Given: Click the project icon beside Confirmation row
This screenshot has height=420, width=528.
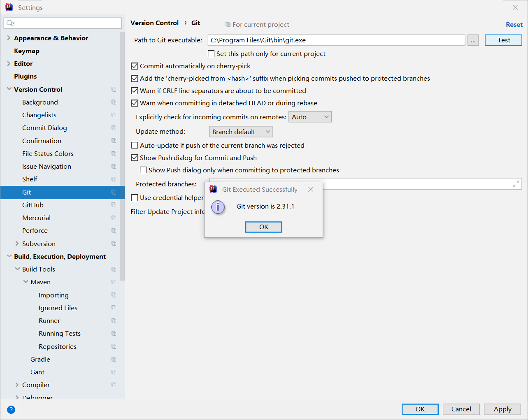Looking at the screenshot, I should click(x=114, y=141).
